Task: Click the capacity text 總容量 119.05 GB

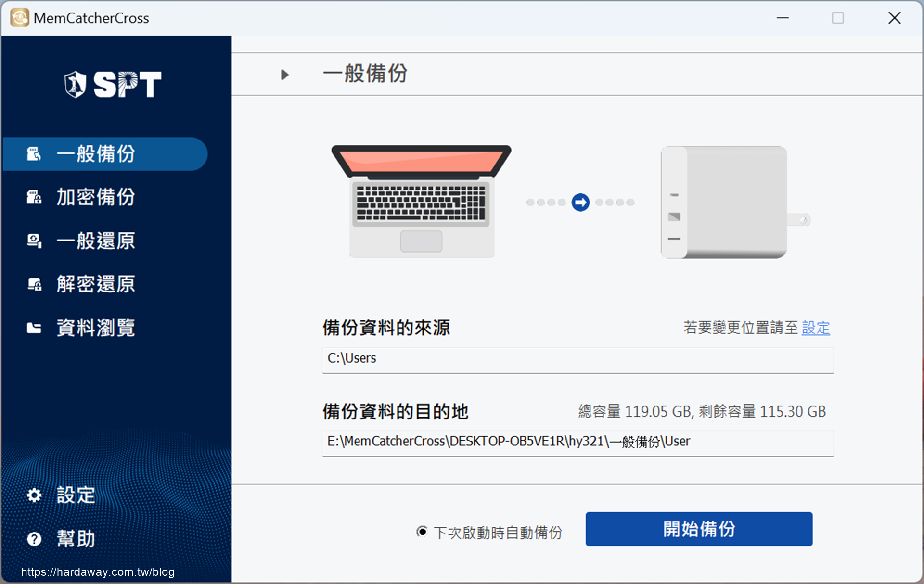Action: pyautogui.click(x=635, y=412)
